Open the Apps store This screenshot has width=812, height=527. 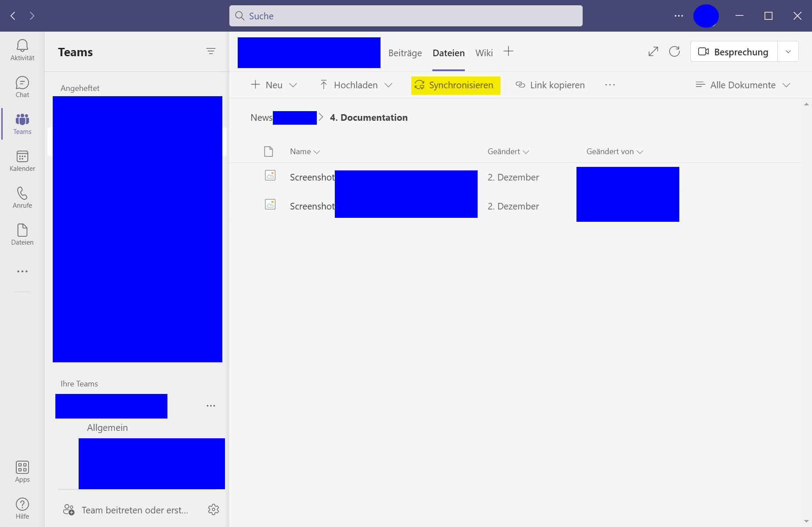pos(22,472)
